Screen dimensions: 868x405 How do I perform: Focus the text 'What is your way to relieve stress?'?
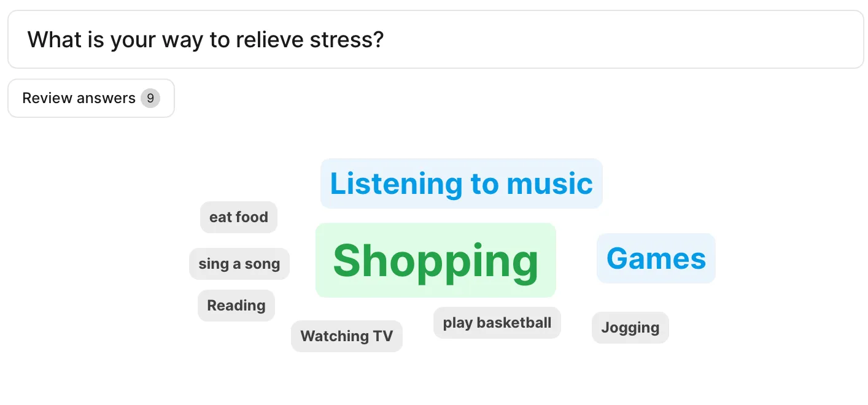click(x=206, y=40)
